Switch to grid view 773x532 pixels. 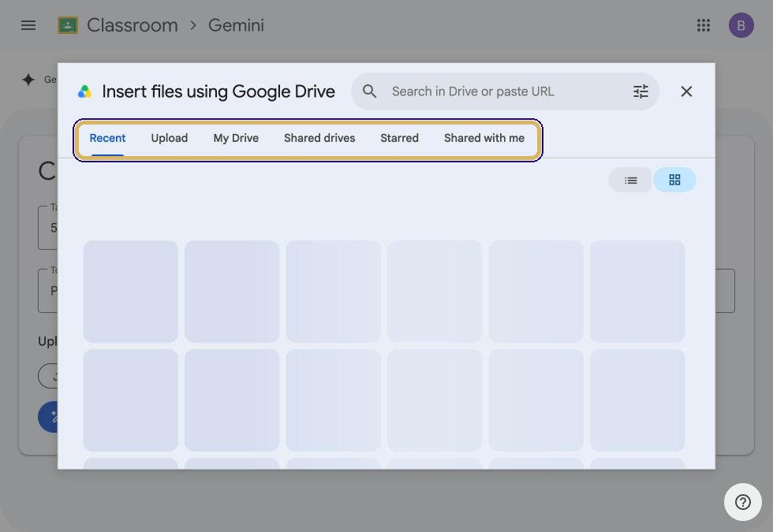(x=674, y=180)
